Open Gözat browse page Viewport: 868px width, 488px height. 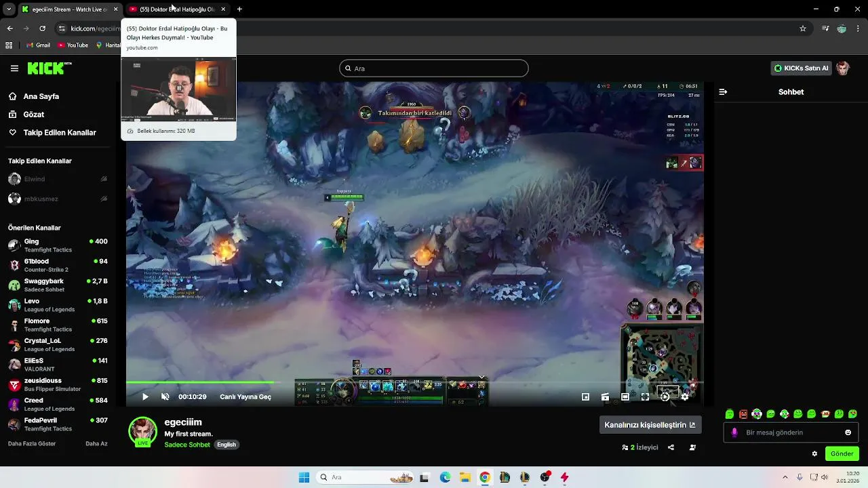[26, 115]
